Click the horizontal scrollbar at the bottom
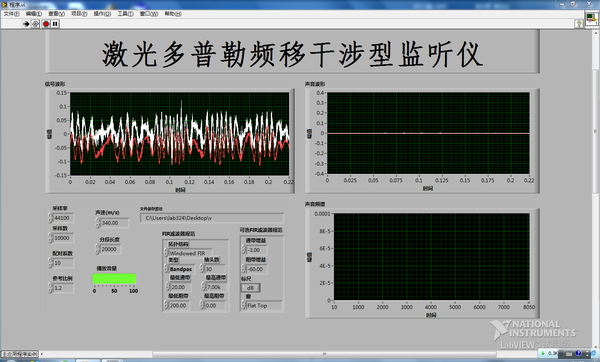The image size is (600, 362). [324, 354]
